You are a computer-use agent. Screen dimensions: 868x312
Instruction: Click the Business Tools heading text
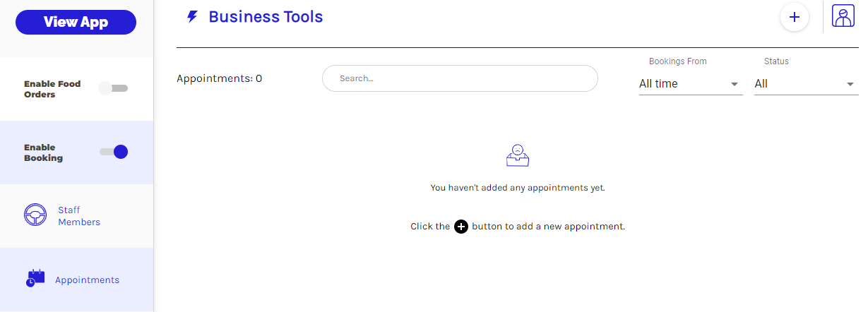pyautogui.click(x=266, y=17)
